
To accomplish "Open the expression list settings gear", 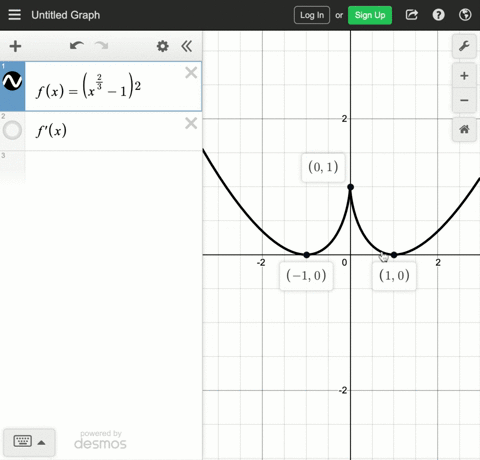I will tap(163, 46).
